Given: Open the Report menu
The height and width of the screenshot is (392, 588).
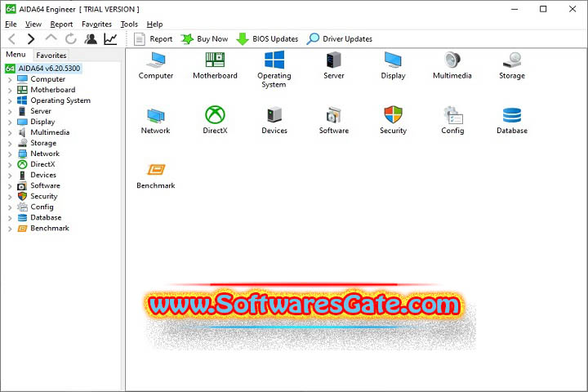Looking at the screenshot, I should point(61,24).
